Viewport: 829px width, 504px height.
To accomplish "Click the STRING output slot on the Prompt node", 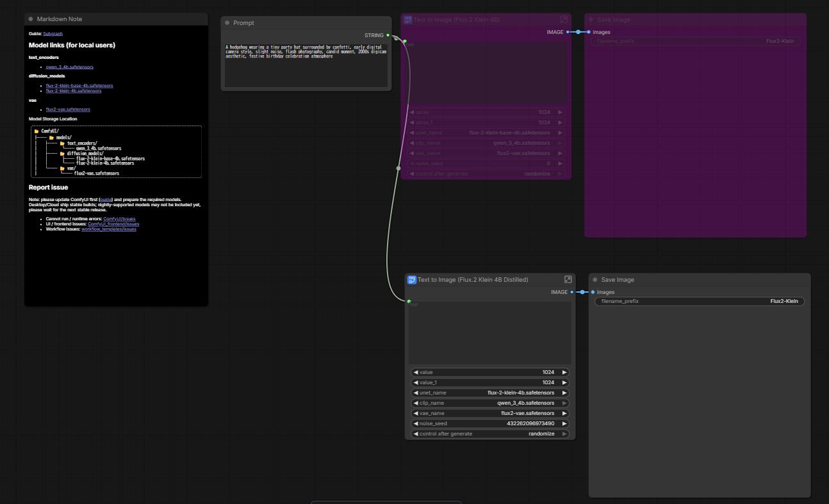I will click(x=388, y=35).
